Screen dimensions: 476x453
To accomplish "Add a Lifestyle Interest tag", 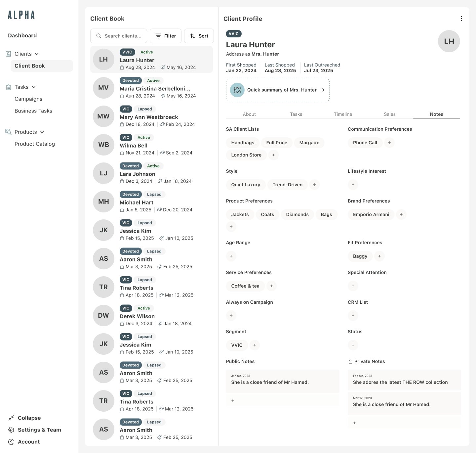I will coord(353,185).
